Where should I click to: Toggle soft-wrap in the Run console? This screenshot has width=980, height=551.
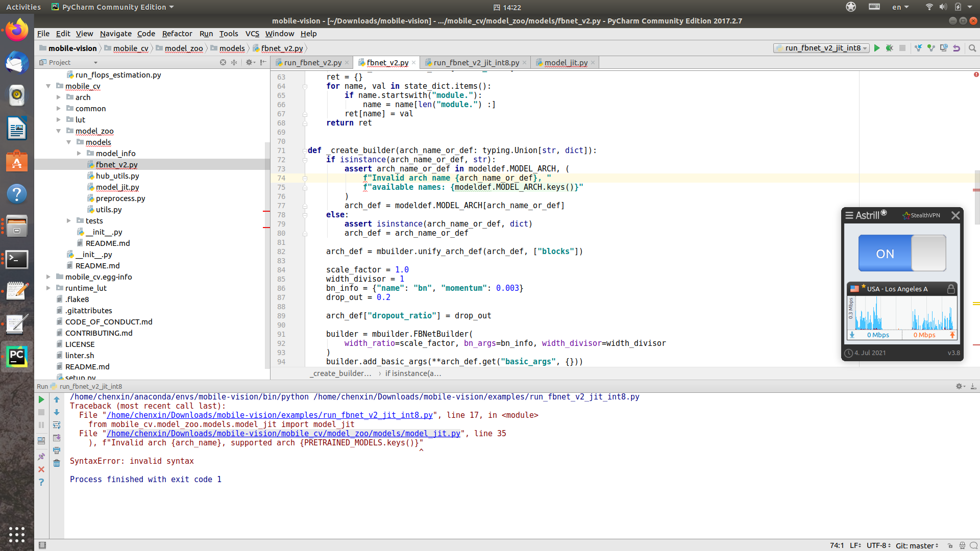57,425
